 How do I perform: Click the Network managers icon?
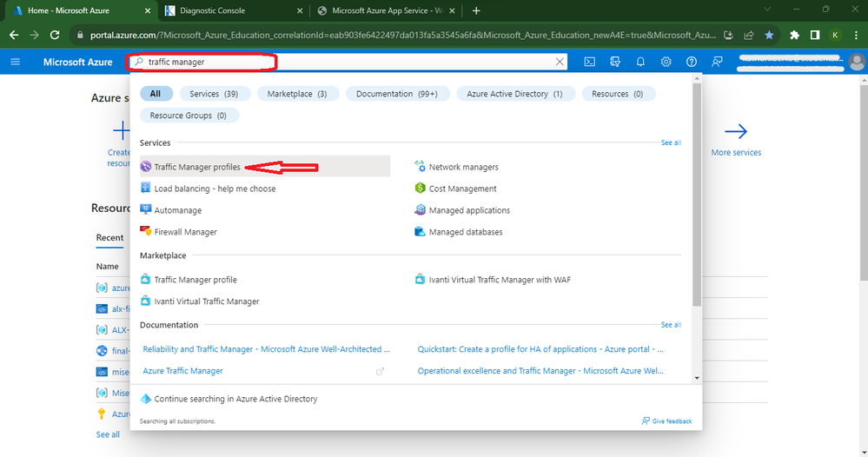point(421,167)
